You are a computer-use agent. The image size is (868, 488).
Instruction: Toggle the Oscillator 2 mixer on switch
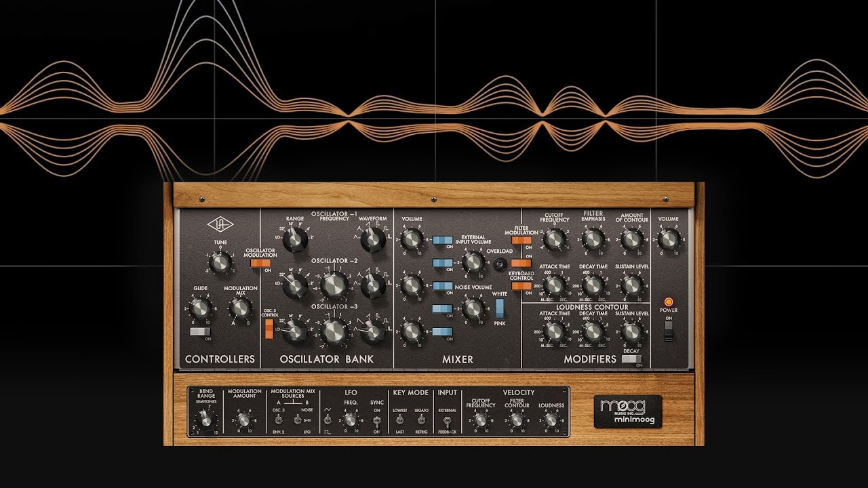[443, 286]
